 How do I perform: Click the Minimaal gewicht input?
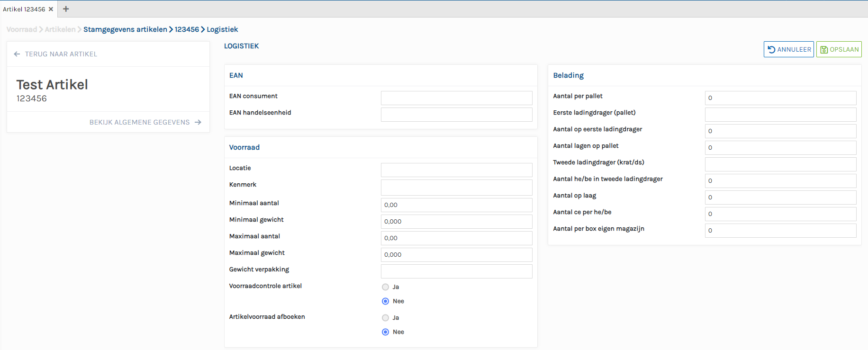(456, 222)
